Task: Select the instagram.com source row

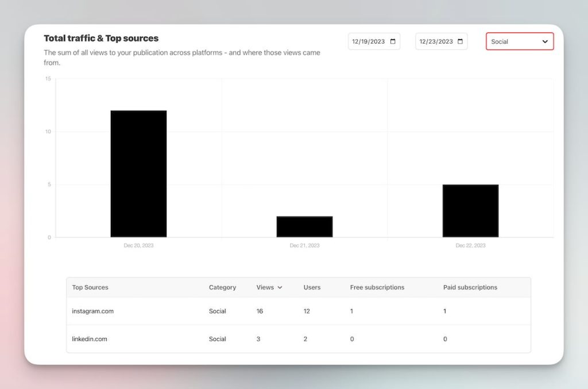Action: pos(93,311)
